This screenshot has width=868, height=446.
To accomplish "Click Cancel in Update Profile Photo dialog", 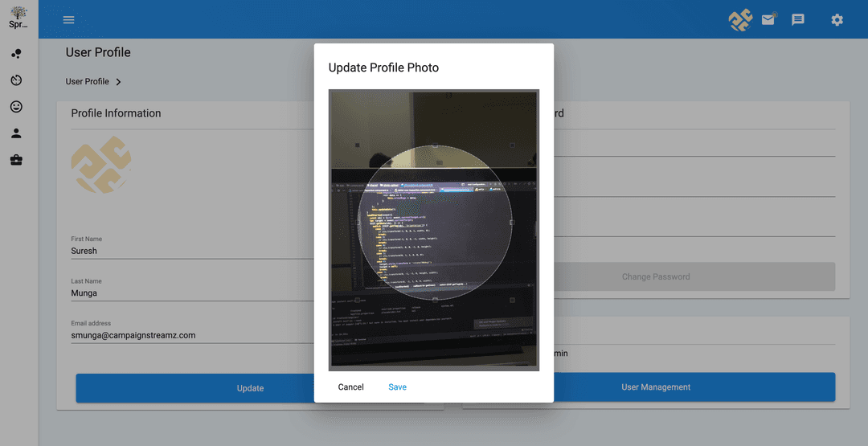I will pyautogui.click(x=351, y=387).
